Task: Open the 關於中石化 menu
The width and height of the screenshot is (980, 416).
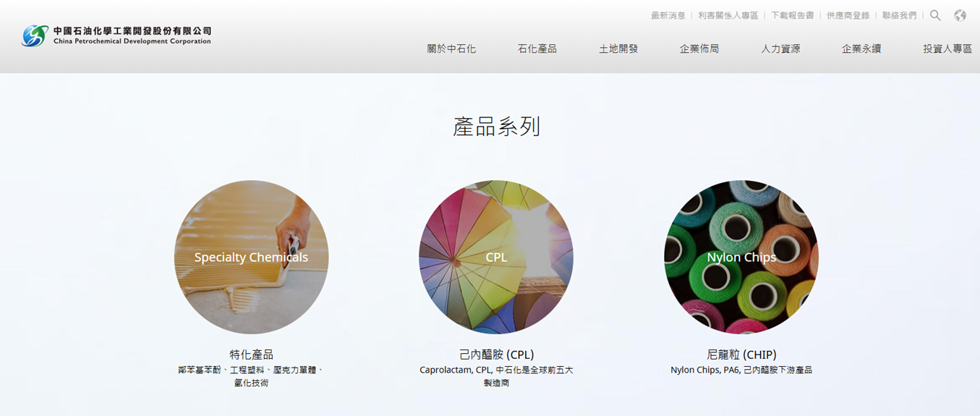Action: (x=451, y=49)
